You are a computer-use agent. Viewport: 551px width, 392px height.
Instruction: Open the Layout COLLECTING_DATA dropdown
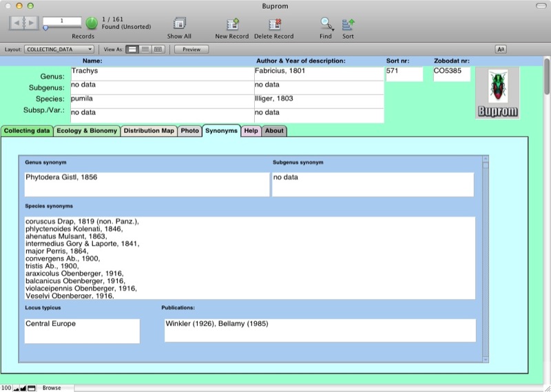coord(59,50)
